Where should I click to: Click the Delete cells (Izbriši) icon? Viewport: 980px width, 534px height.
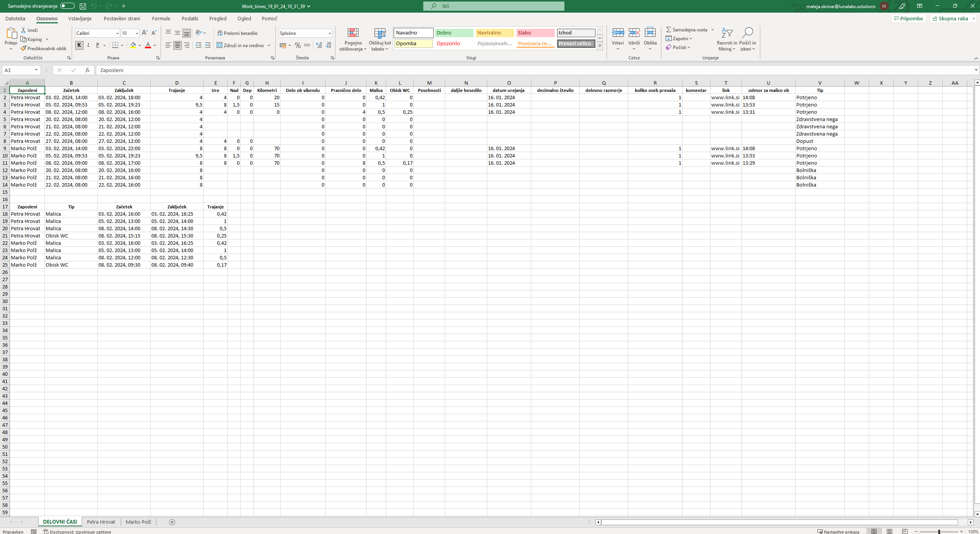click(634, 33)
